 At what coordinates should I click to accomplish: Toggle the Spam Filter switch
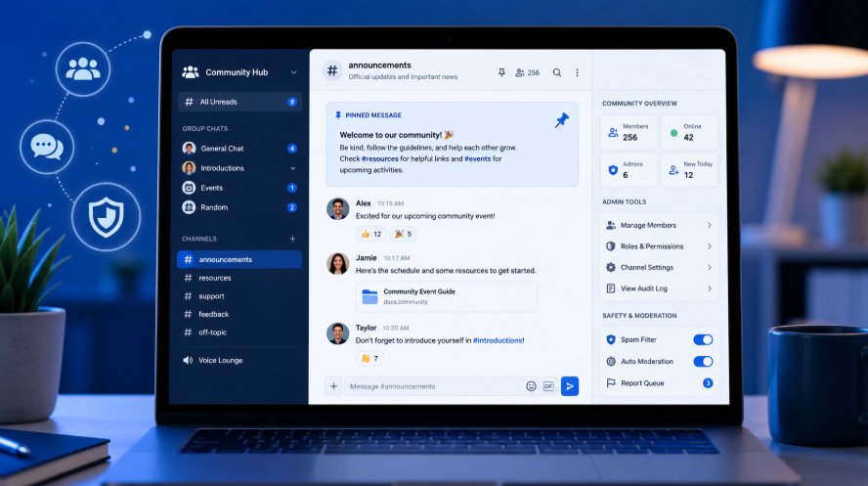[x=703, y=340]
